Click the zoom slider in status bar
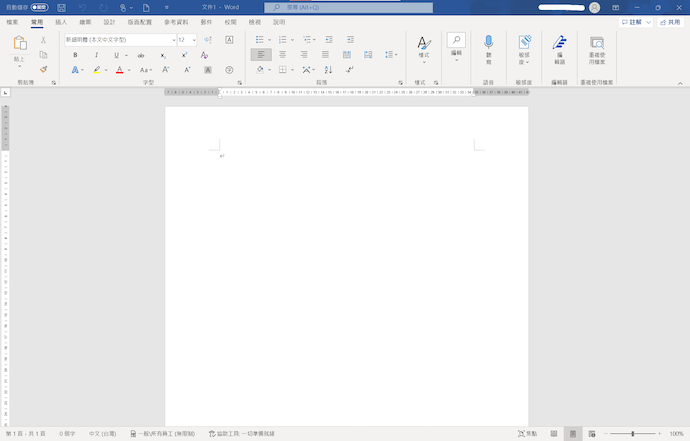The width and height of the screenshot is (690, 441). (632, 433)
